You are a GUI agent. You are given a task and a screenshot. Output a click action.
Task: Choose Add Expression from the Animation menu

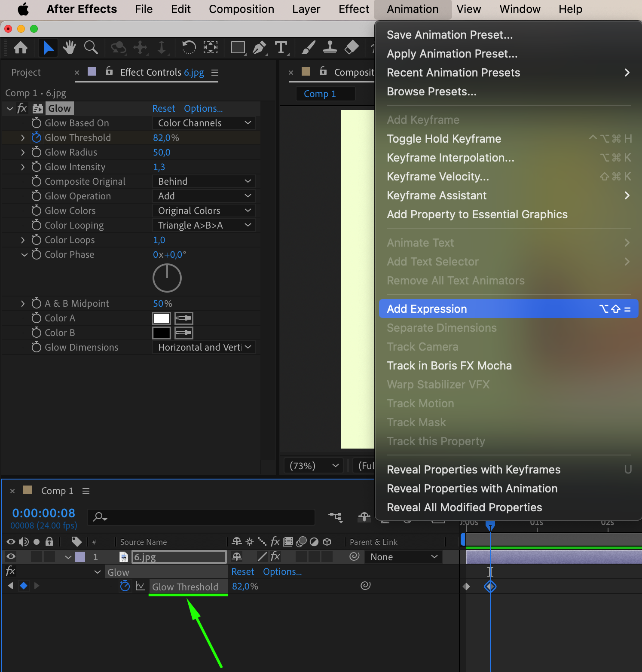click(x=508, y=309)
